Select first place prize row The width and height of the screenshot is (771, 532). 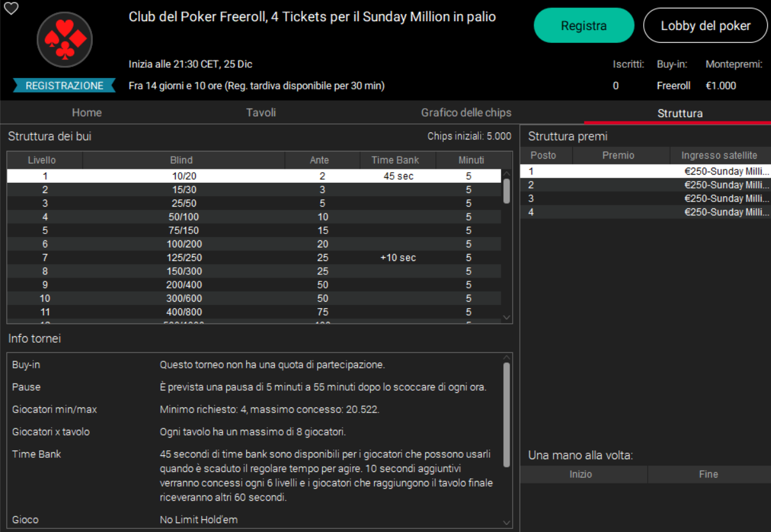[x=645, y=171]
